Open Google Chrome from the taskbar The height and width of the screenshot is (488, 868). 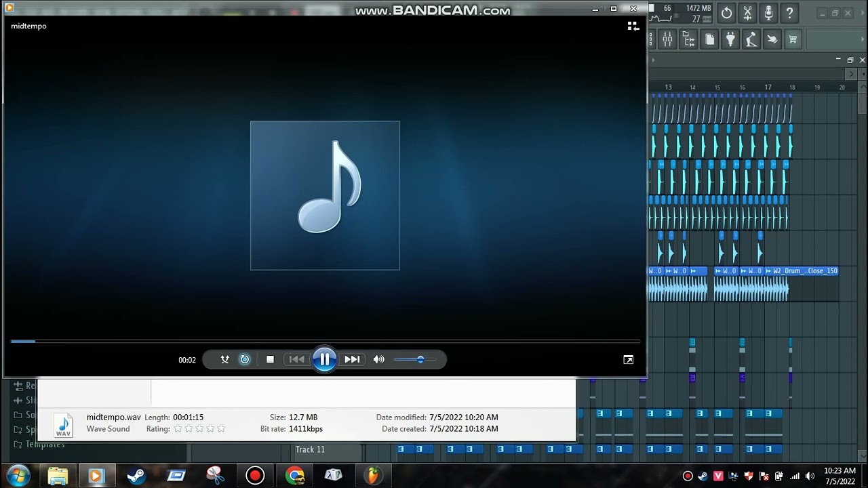[x=294, y=476]
